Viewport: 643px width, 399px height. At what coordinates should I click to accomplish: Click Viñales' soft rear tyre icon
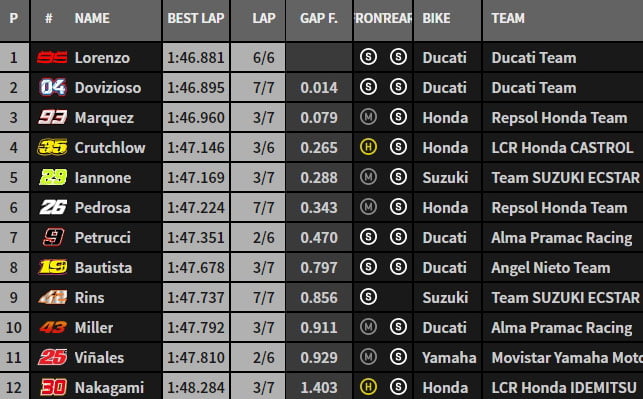click(x=398, y=356)
